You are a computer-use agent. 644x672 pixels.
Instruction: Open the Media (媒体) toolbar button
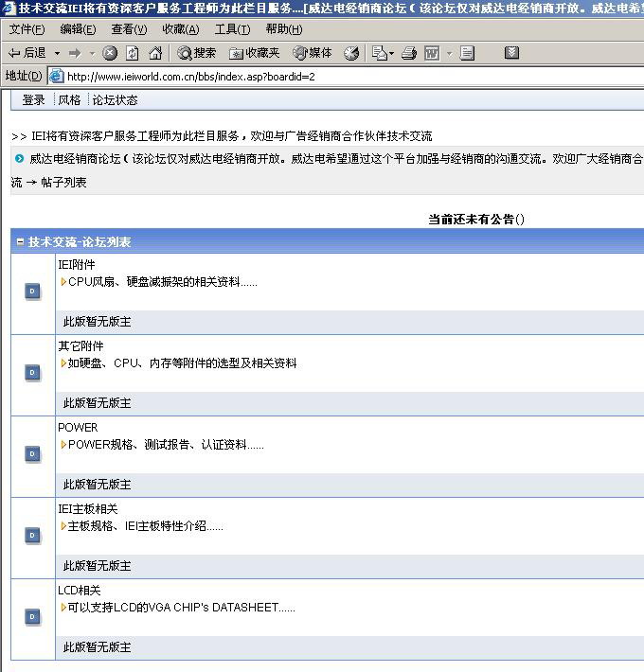313,53
